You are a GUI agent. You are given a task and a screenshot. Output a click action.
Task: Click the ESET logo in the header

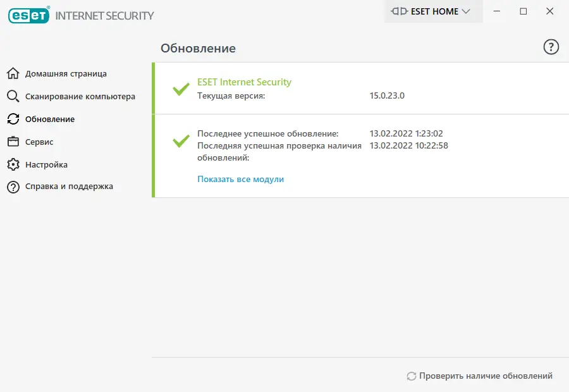29,15
